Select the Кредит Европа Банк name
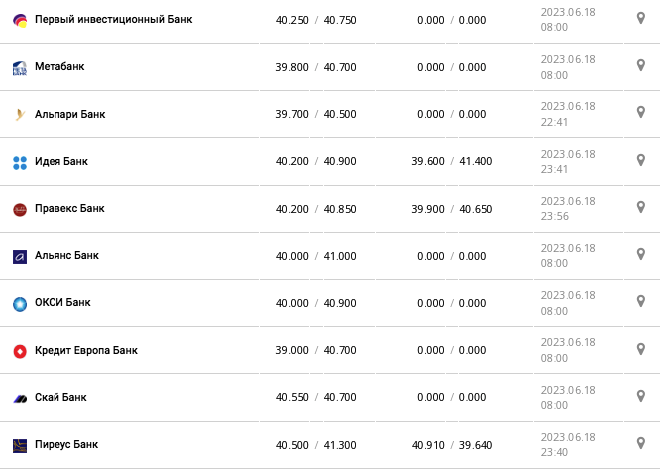660x470 pixels. [x=86, y=351]
